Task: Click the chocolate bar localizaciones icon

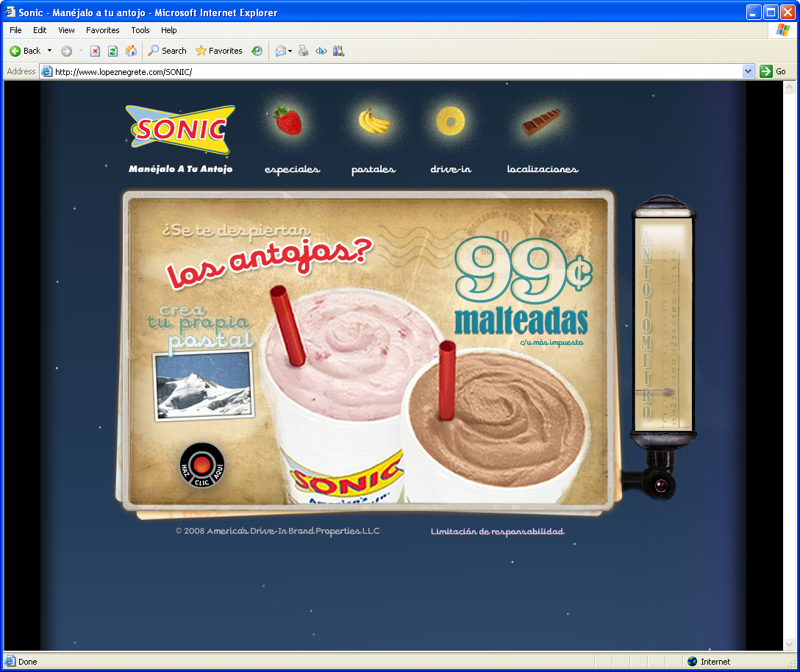Action: pos(541,122)
